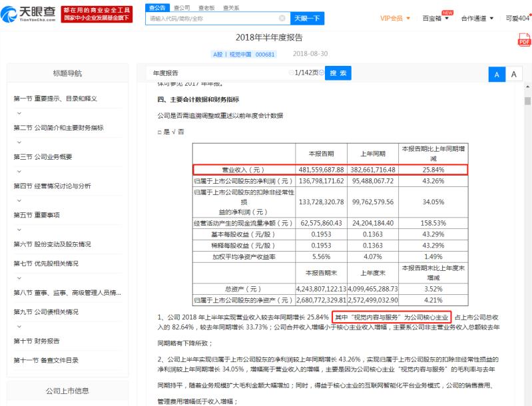Click the blue 搜索 button
The width and height of the screenshot is (532, 406).
click(338, 73)
